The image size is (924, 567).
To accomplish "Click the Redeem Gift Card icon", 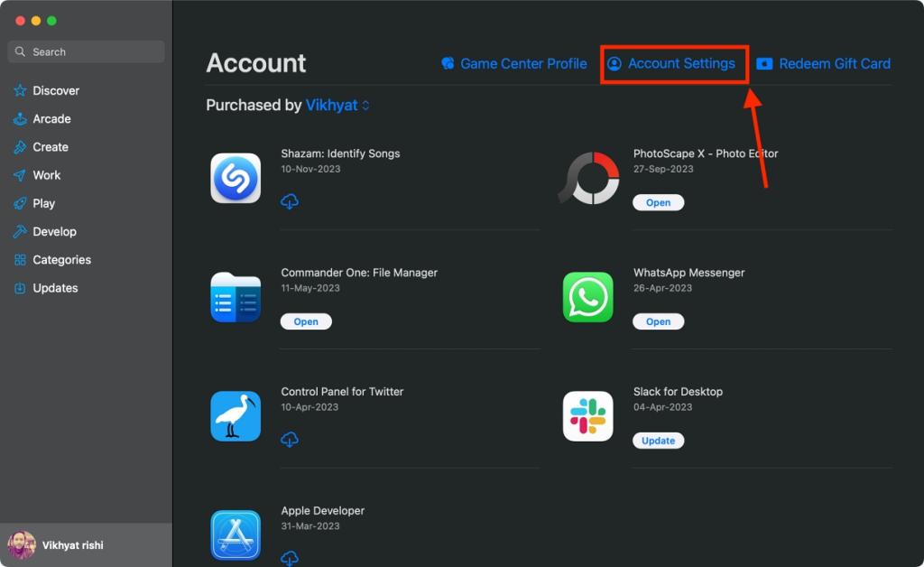I will coord(764,64).
